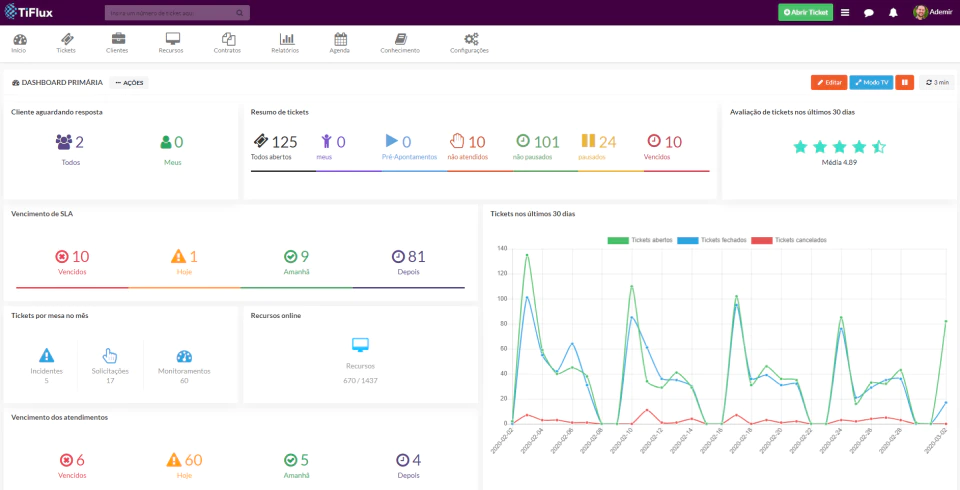Toggle Tickets cancelados series in chart legend
960x490 pixels.
[x=789, y=240]
